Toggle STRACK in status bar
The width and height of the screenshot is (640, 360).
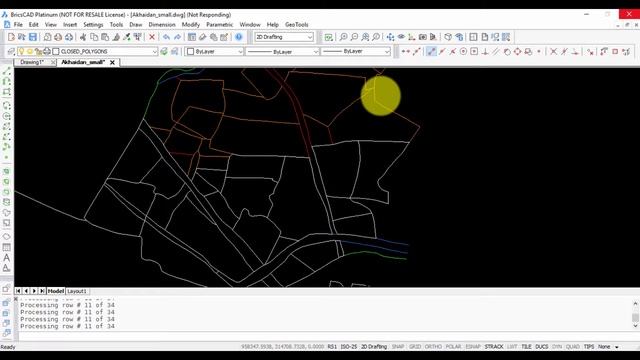point(494,347)
